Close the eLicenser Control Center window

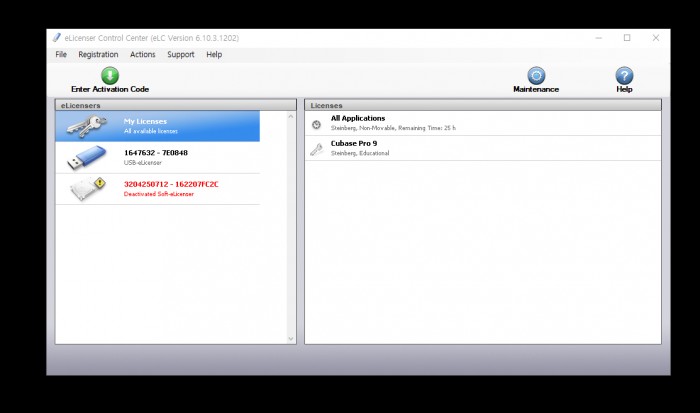pyautogui.click(x=656, y=38)
